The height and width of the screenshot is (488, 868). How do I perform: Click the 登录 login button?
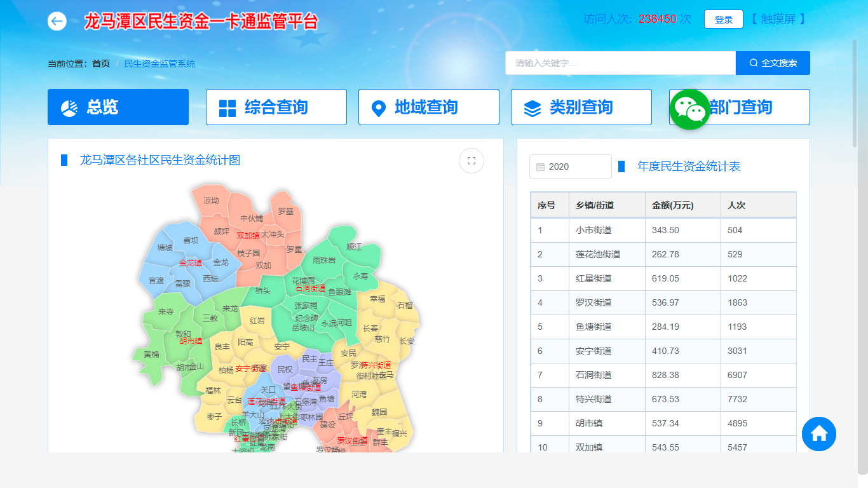[723, 20]
